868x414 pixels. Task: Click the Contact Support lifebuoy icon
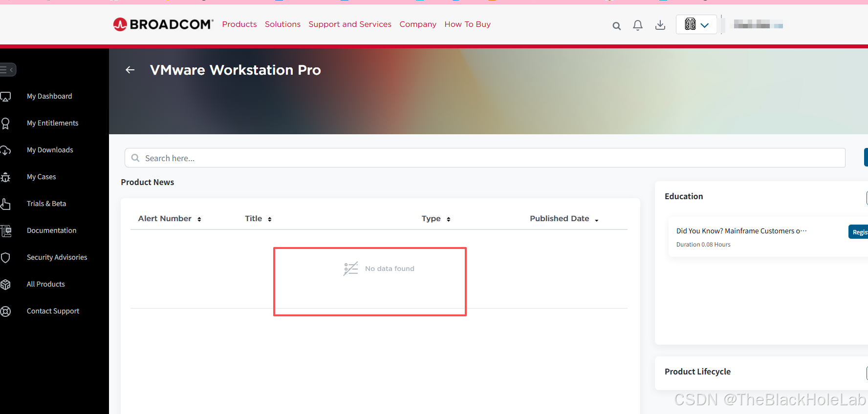click(x=5, y=311)
